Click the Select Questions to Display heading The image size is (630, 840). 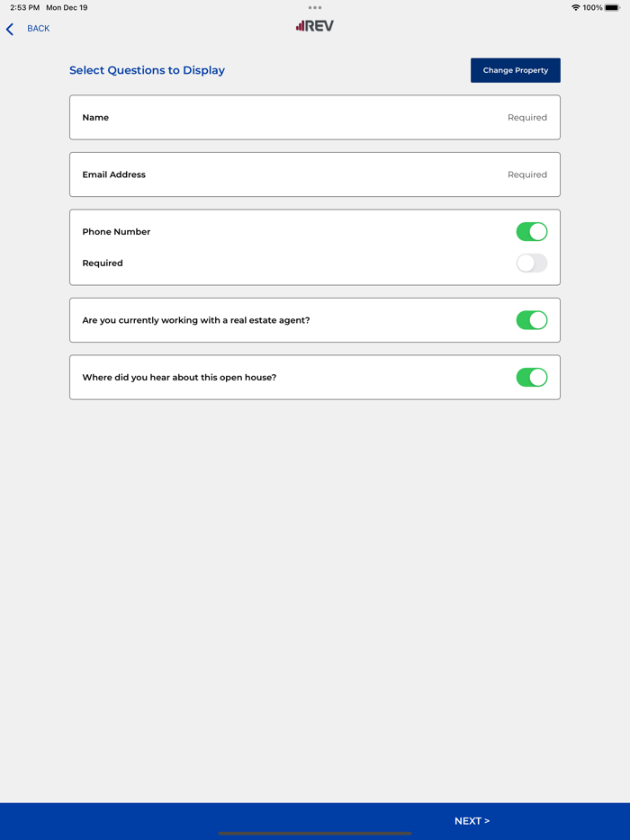coord(147,70)
